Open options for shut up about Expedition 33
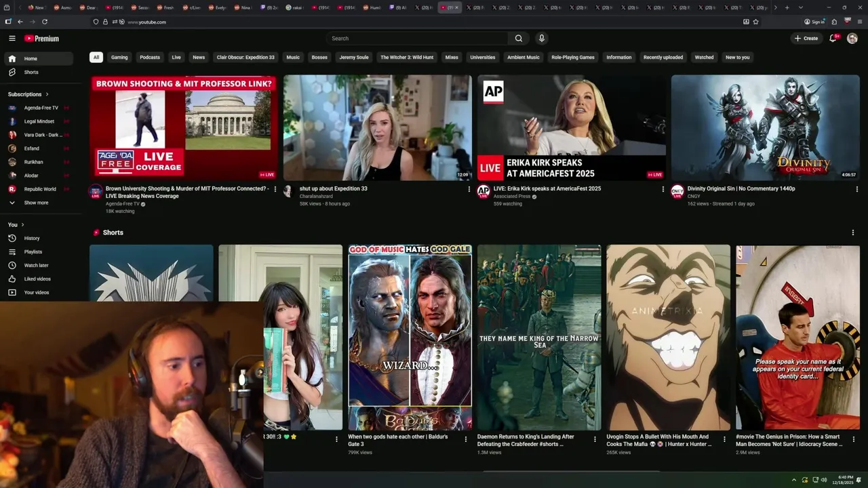This screenshot has height=488, width=868. (x=469, y=189)
